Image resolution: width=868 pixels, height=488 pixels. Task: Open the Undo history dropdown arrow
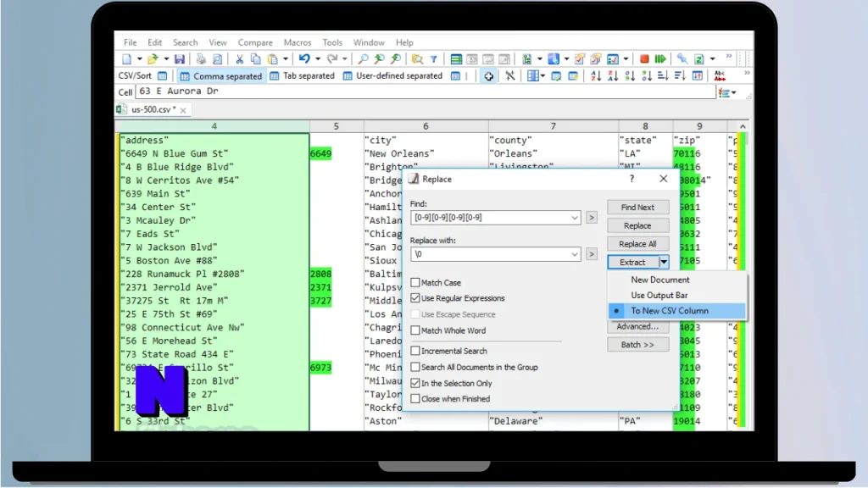tap(318, 59)
